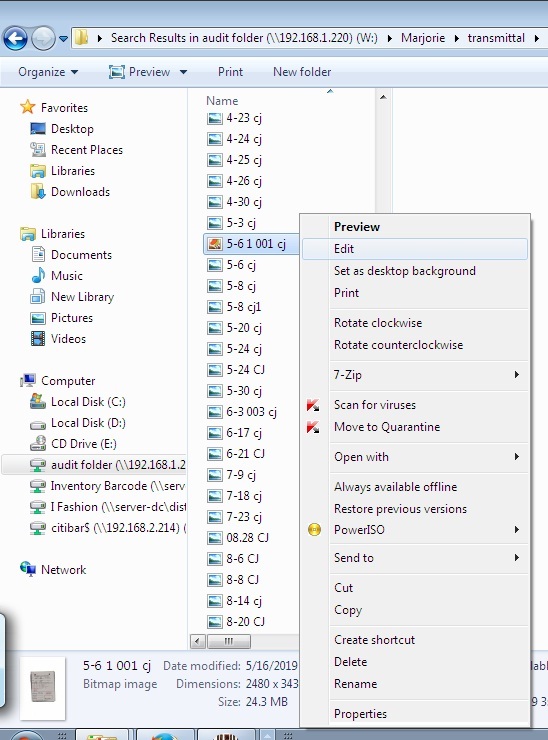Choose Properties in the context menu
The height and width of the screenshot is (740, 548).
coord(414,714)
